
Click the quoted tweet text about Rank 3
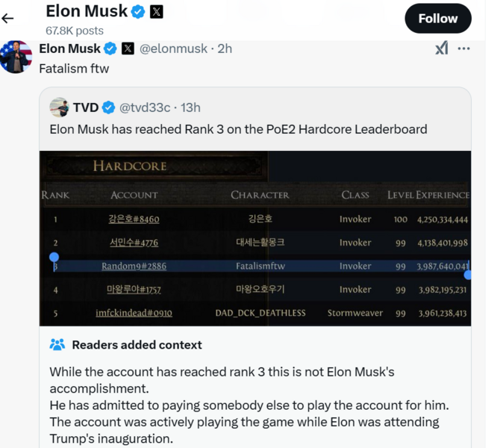click(x=238, y=129)
